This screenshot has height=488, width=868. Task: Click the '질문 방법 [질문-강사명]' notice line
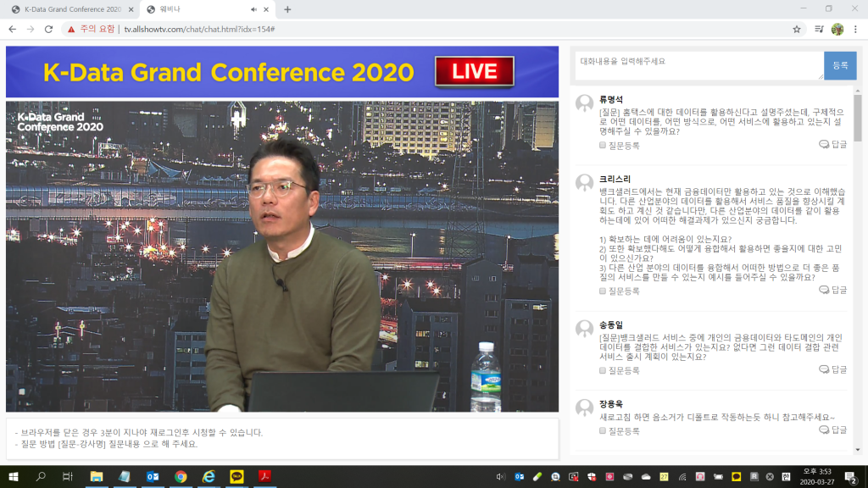106,444
